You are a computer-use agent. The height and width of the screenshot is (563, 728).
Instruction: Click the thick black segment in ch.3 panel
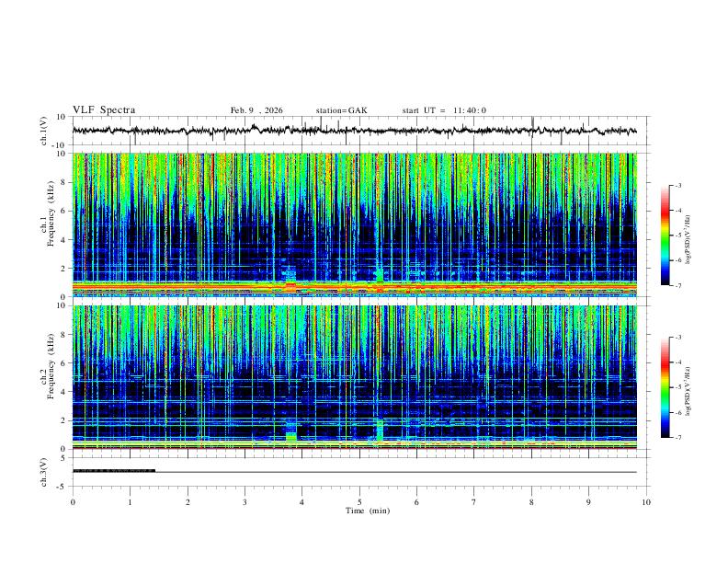point(114,471)
